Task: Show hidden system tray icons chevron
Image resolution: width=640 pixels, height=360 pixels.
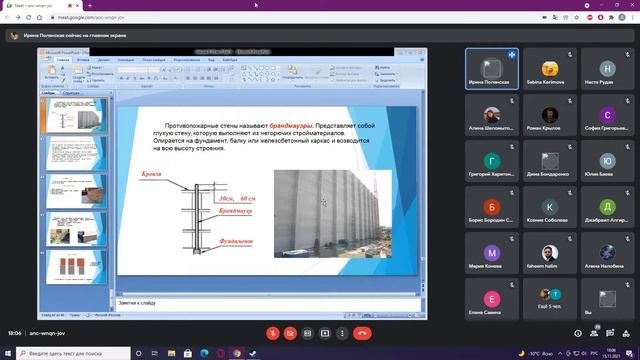Action: 560,353
